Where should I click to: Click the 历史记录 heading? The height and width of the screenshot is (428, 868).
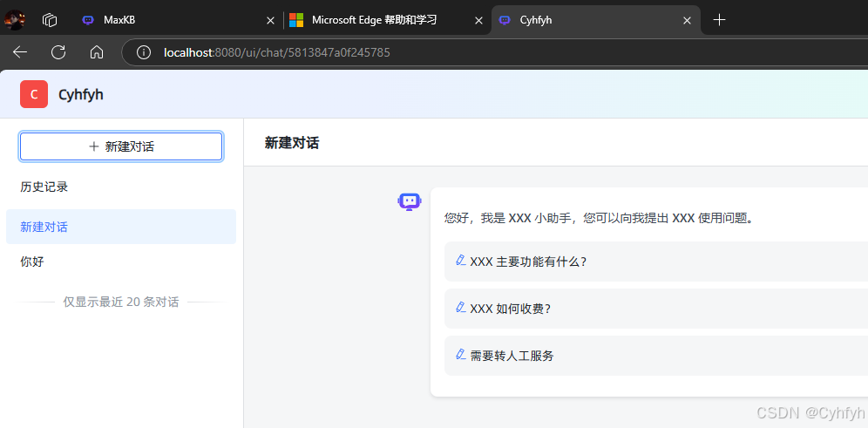point(44,187)
